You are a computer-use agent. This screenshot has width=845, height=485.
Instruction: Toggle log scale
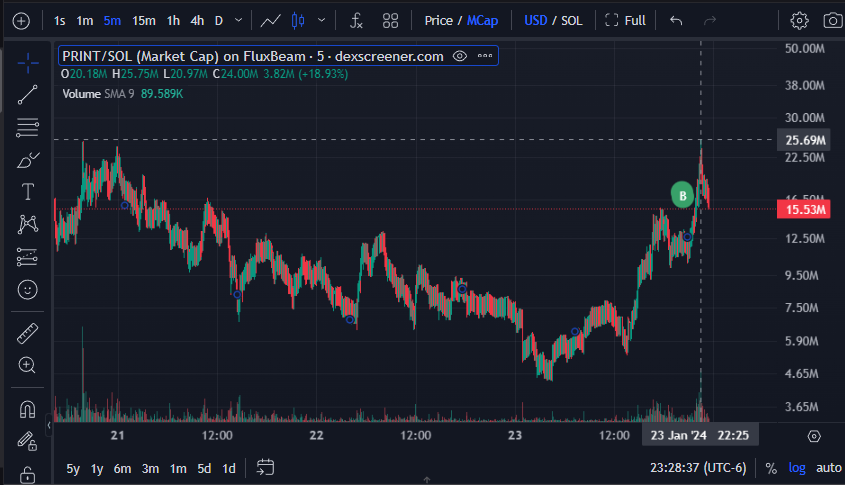click(797, 468)
